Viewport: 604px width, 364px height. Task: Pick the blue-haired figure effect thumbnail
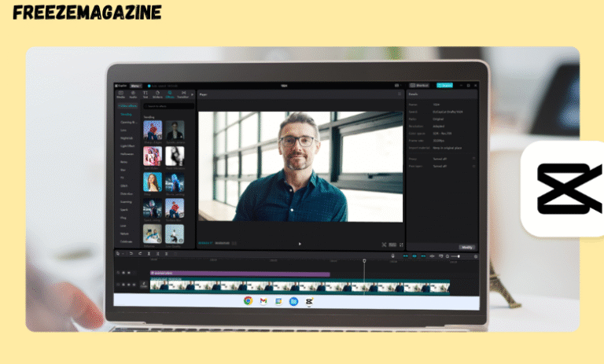click(175, 182)
